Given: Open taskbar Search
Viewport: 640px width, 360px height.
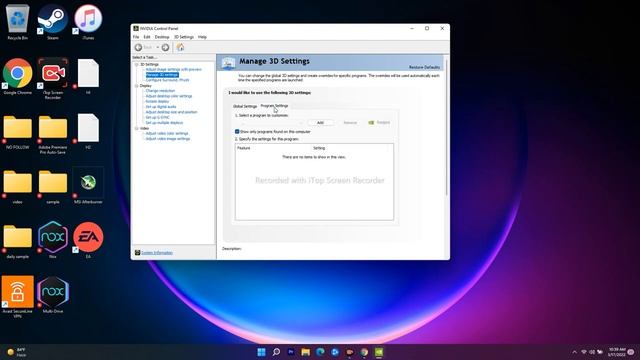Looking at the screenshot, I should point(276,352).
